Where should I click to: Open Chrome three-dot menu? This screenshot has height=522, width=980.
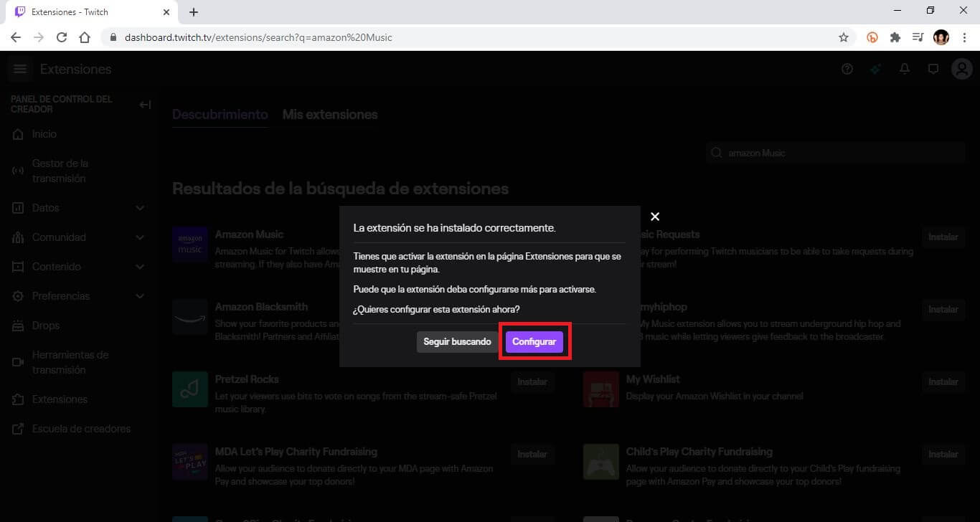964,37
